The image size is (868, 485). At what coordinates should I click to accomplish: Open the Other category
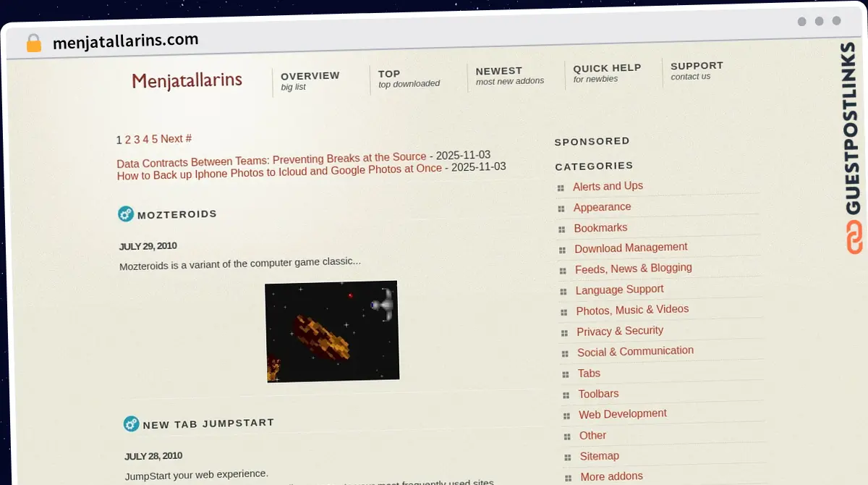click(x=592, y=436)
